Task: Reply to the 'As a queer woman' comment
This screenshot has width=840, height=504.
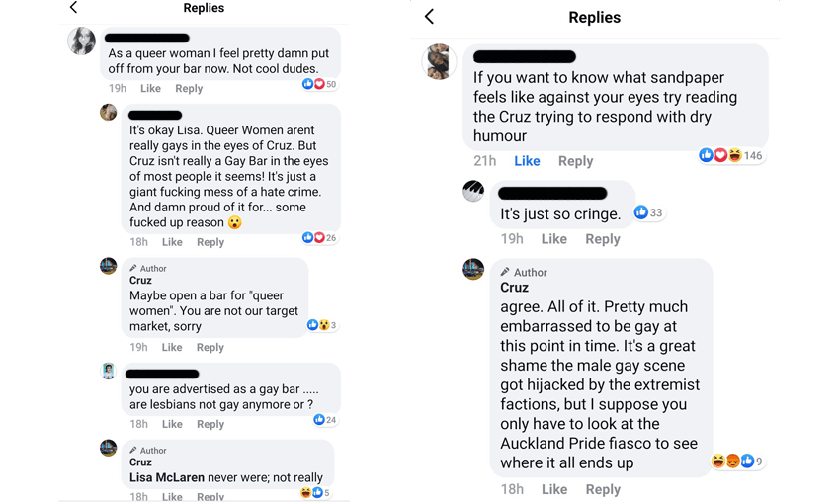Action: click(x=188, y=89)
